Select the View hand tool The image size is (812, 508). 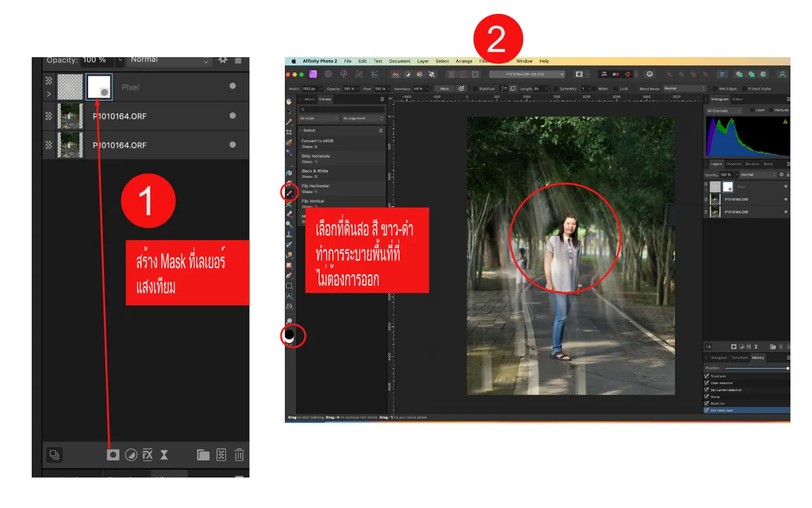289,101
